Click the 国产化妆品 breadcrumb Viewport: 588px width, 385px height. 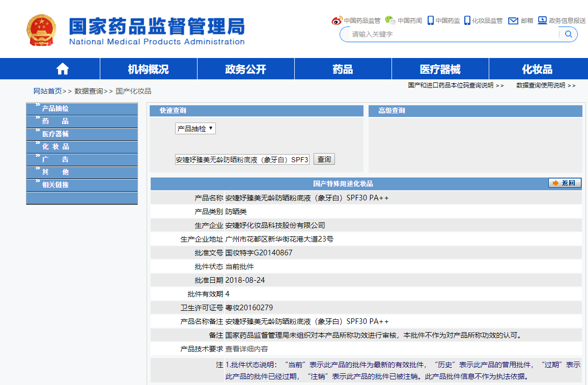(133, 91)
